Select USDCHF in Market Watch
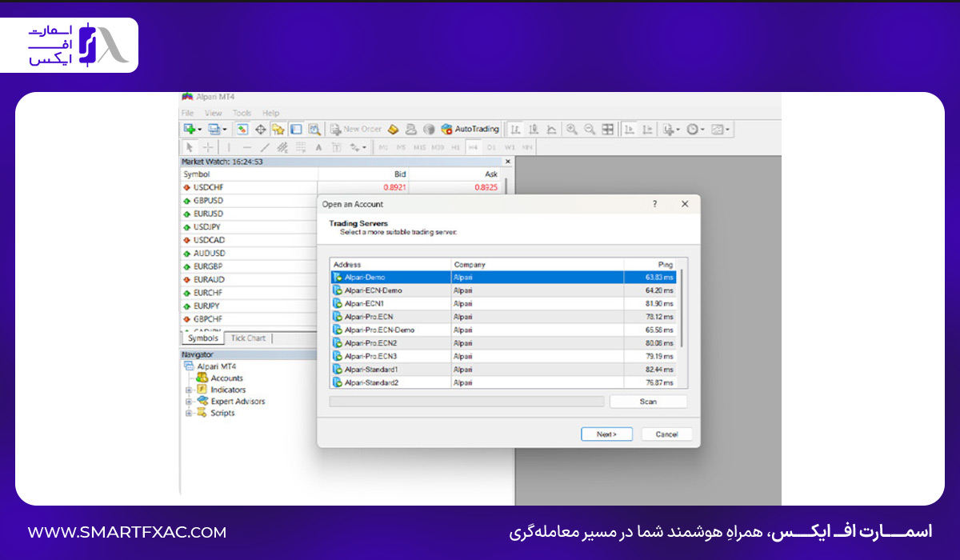Image resolution: width=960 pixels, height=560 pixels. click(249, 187)
